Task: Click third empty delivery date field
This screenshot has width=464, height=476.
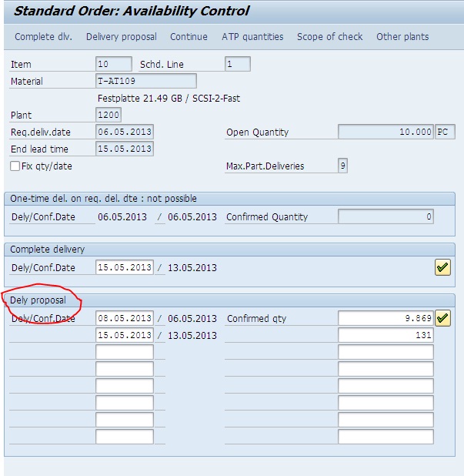Action: click(125, 386)
